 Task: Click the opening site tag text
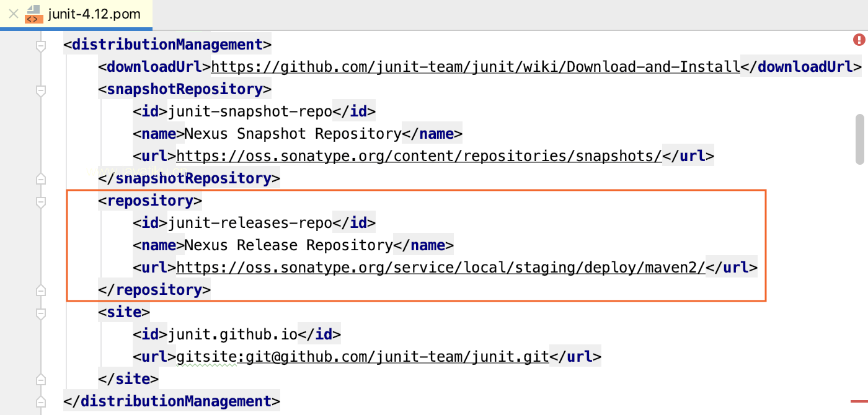pos(124,312)
